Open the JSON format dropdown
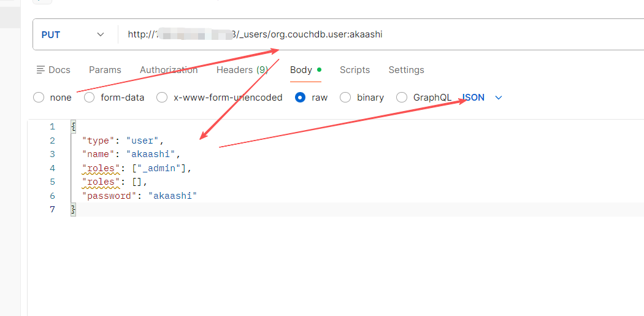 point(482,98)
